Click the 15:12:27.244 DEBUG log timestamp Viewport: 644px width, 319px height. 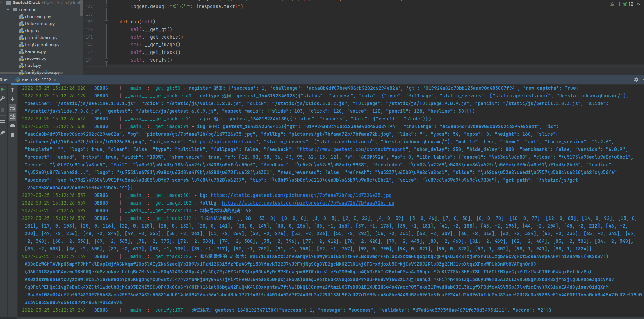[54, 310]
